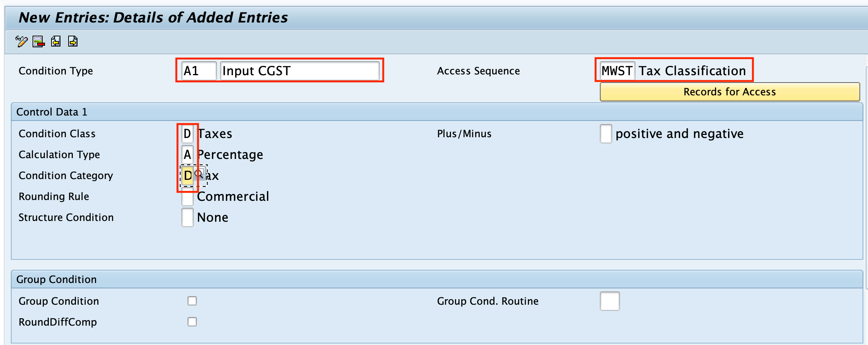Screen dimensions: 868x345
Task: Click the Delete entry toolbar icon
Action: tap(38, 41)
